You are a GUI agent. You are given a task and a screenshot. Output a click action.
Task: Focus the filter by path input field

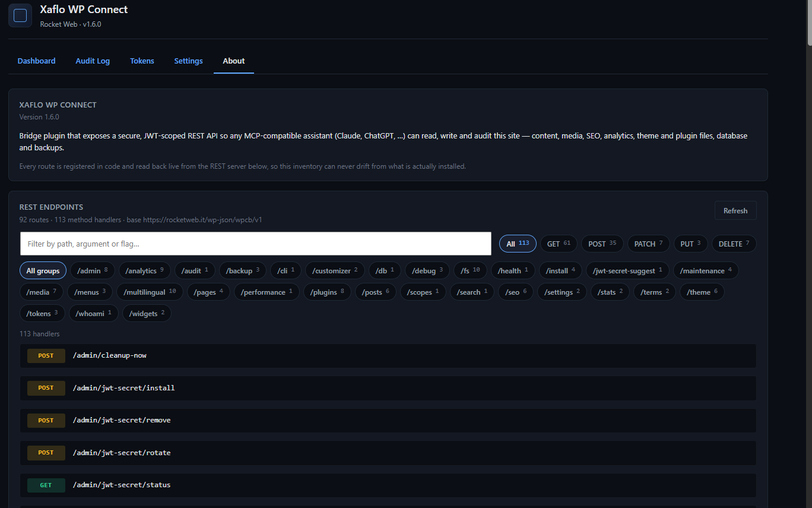click(256, 244)
